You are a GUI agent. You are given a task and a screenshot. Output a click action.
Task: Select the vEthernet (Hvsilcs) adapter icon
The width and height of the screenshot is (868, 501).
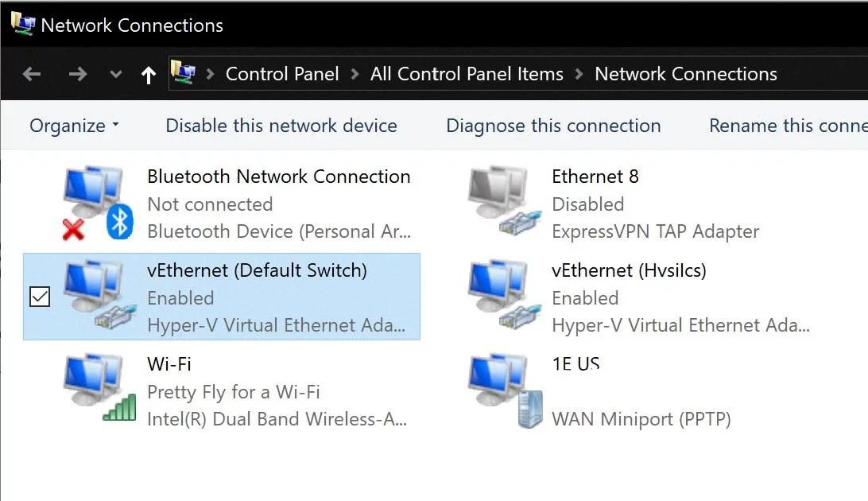pyautogui.click(x=499, y=297)
